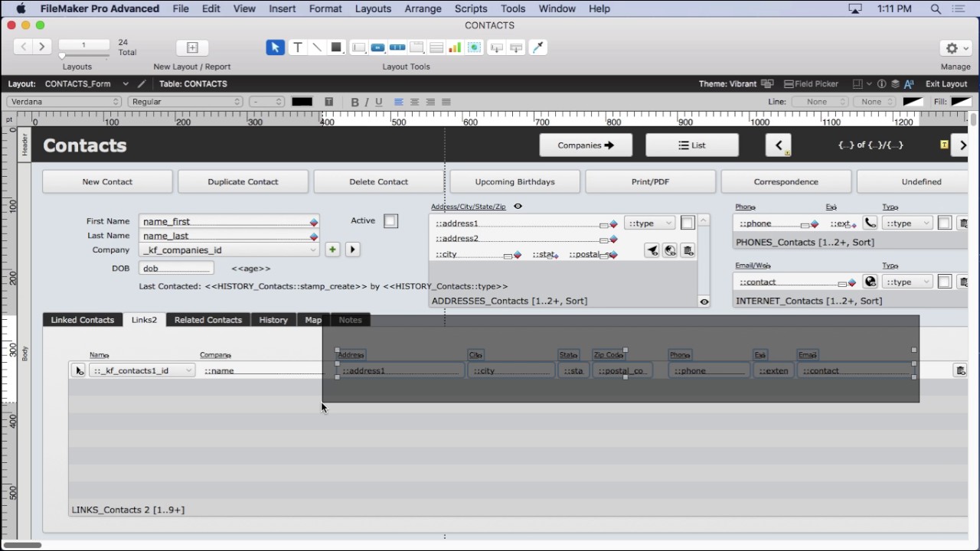Select the Line drawing tool
Viewport: 980px width, 551px height.
(317, 47)
